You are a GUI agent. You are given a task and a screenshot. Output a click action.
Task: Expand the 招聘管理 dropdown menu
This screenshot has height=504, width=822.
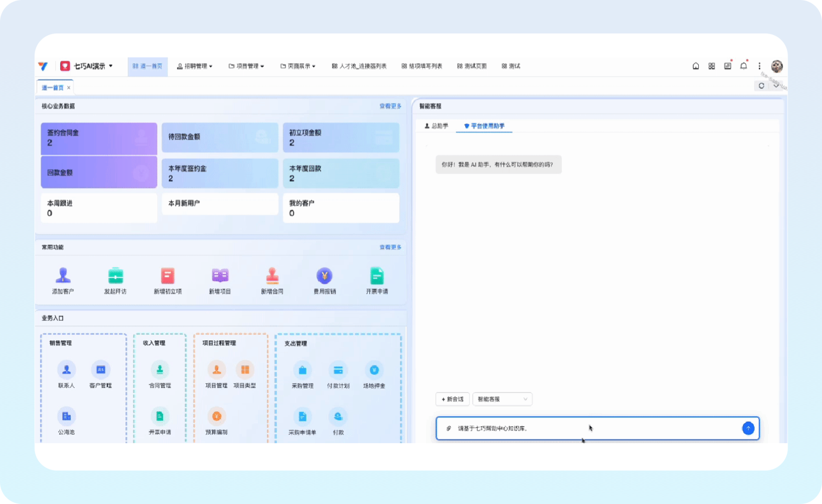coord(195,66)
